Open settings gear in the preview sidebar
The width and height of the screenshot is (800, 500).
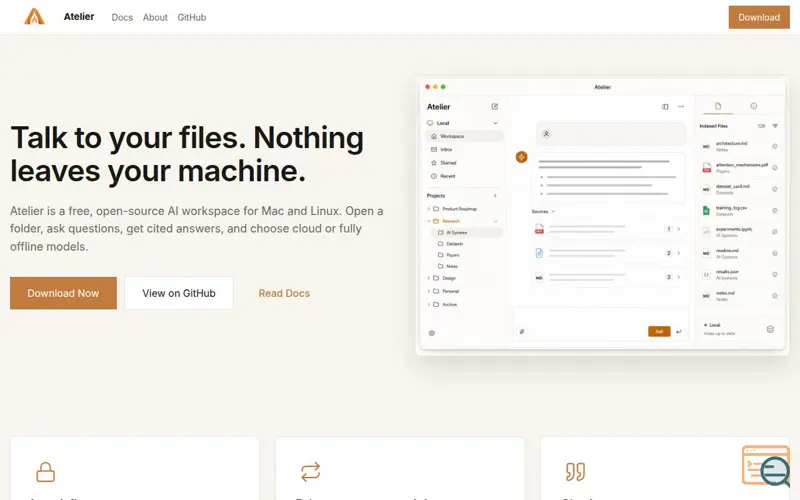click(x=432, y=333)
